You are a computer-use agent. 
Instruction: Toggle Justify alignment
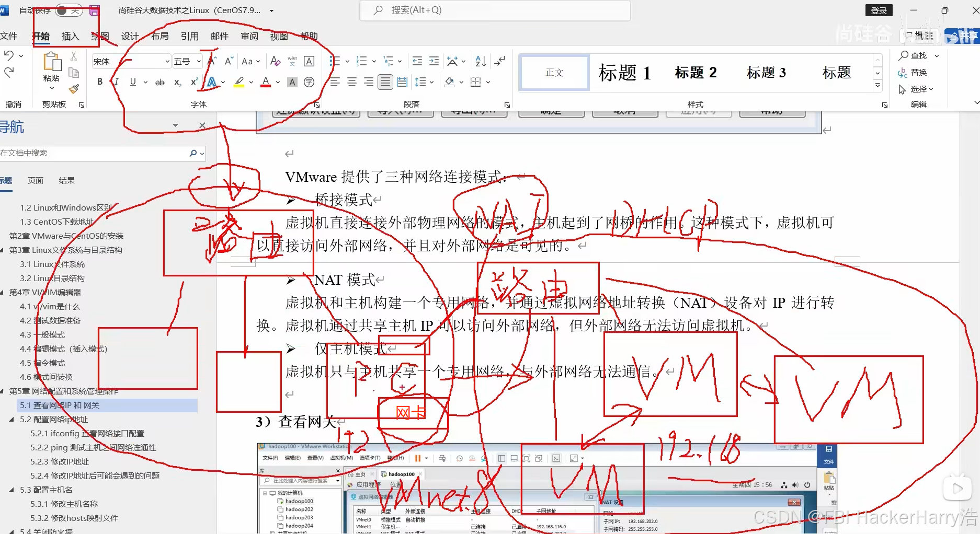(385, 82)
